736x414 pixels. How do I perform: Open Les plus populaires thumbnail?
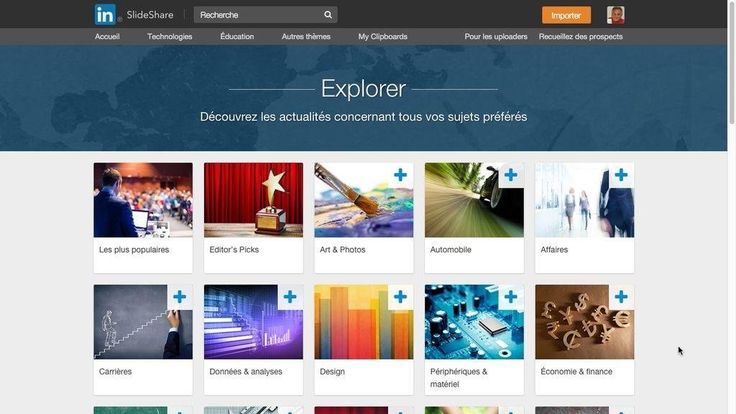pos(143,200)
